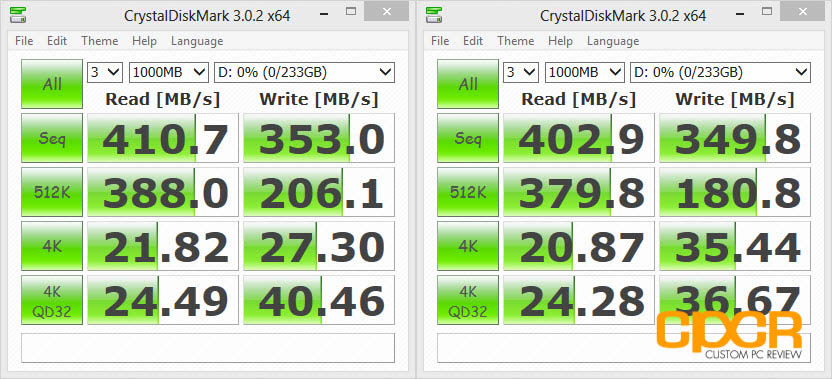Click Seq write result 349.8
The height and width of the screenshot is (379, 832).
(735, 138)
